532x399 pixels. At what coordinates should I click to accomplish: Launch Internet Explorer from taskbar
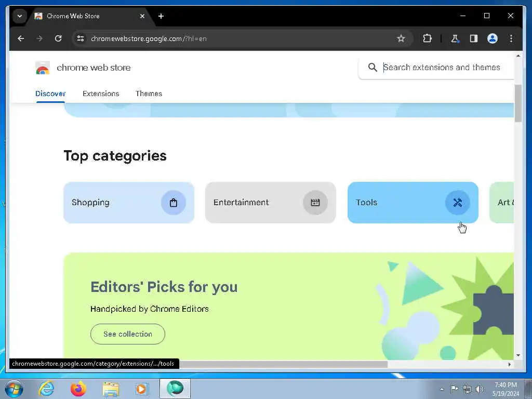tap(46, 389)
